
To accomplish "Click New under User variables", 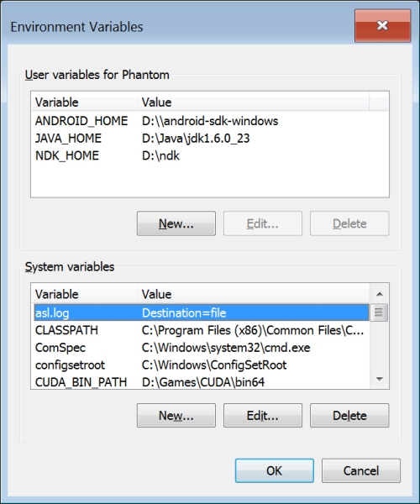I will coord(176,223).
